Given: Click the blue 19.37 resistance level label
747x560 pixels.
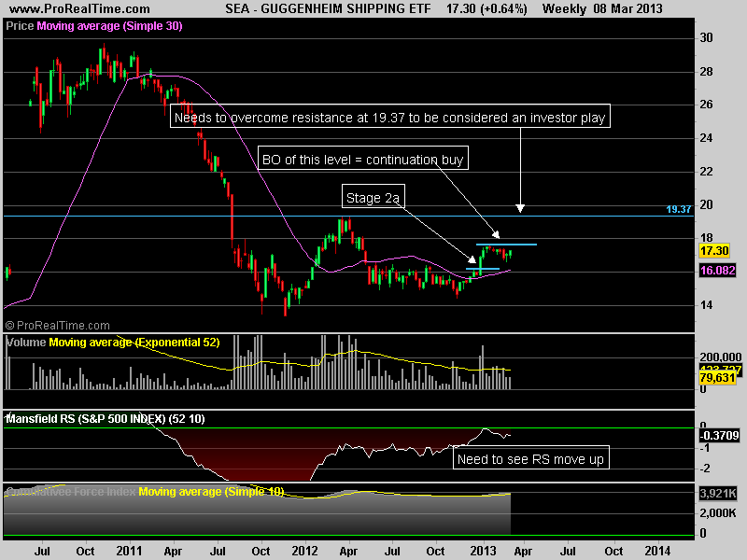Looking at the screenshot, I should 679,209.
